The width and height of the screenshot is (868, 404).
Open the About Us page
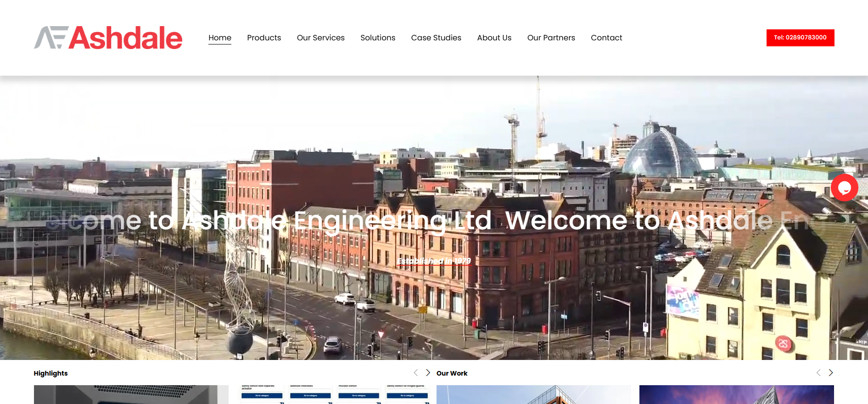click(x=494, y=38)
